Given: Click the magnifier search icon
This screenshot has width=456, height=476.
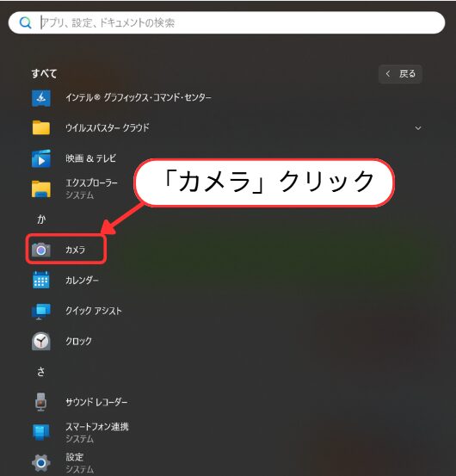Looking at the screenshot, I should click(25, 22).
